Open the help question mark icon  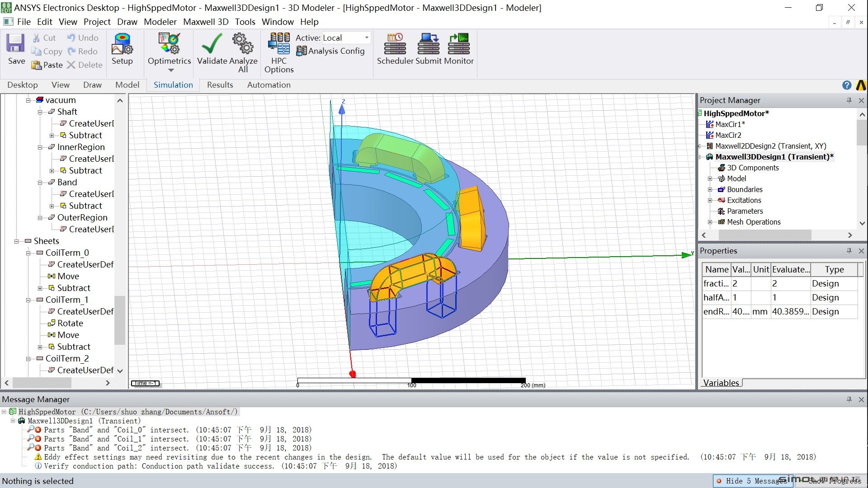coord(847,85)
